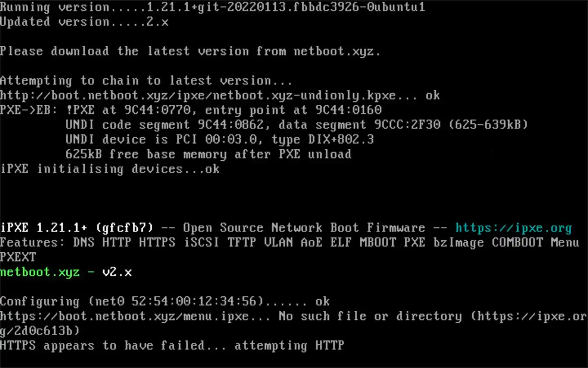Click "625kB free base memory" line
This screenshot has height=368, width=588.
208,154
